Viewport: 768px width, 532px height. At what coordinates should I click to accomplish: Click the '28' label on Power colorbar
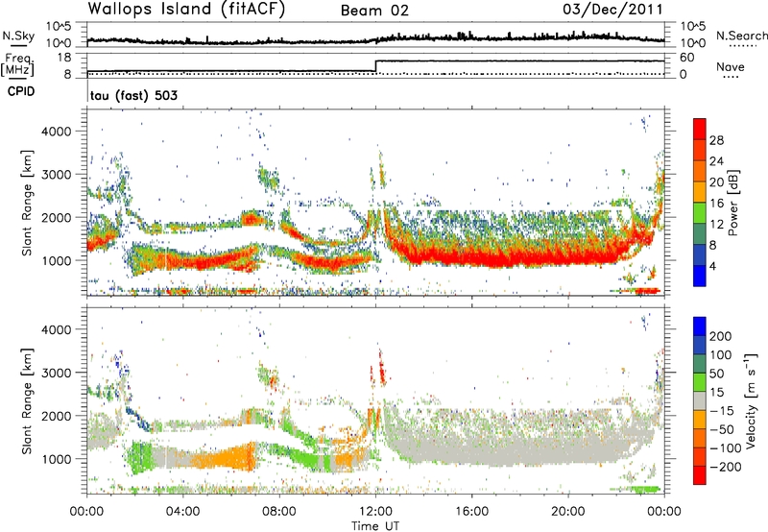coord(716,140)
